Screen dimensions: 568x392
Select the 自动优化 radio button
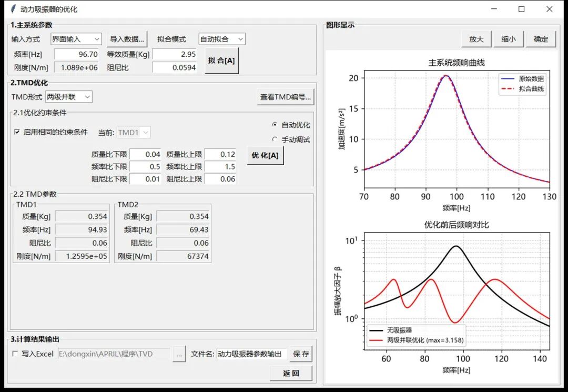pyautogui.click(x=274, y=125)
